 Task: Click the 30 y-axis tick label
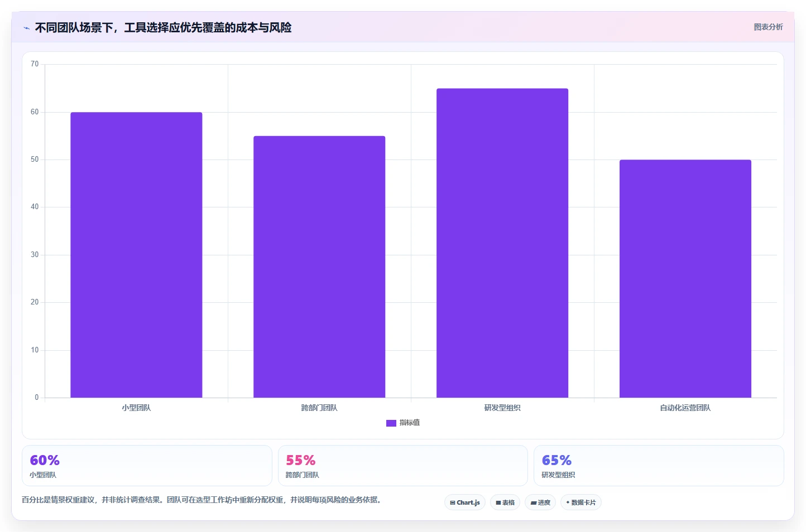coord(35,255)
